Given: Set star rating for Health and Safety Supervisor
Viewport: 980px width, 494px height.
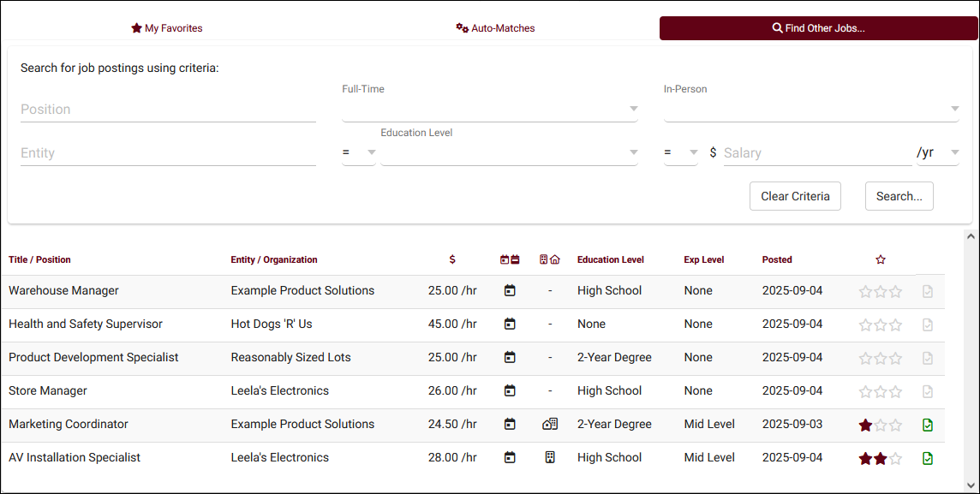Looking at the screenshot, I should tap(881, 325).
